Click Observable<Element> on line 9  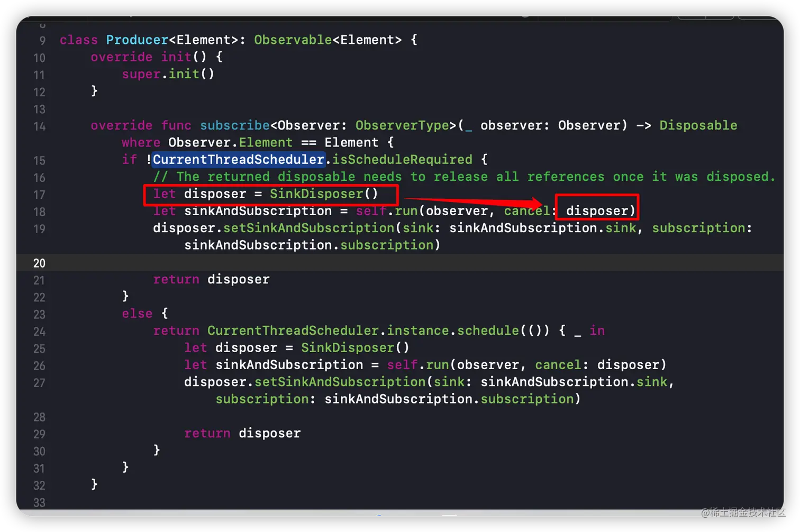point(328,40)
